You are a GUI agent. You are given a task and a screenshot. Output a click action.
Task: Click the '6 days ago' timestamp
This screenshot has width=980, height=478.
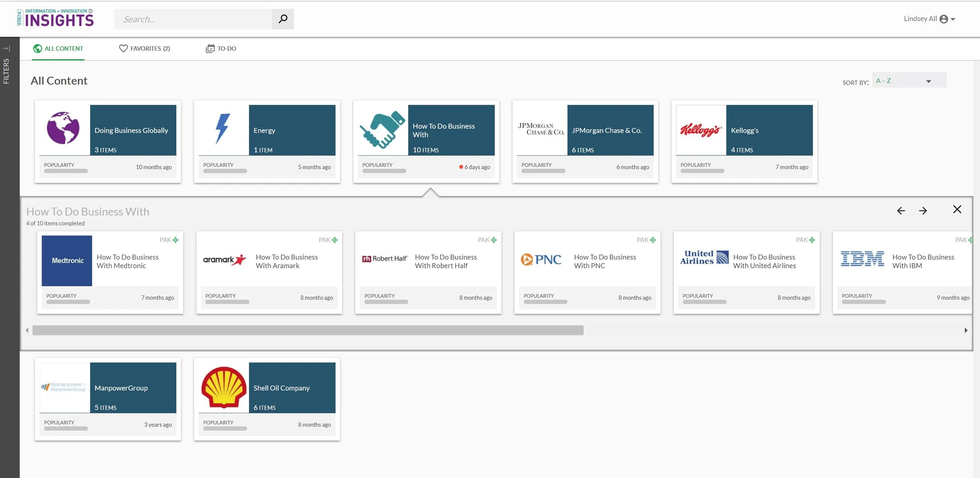(477, 167)
